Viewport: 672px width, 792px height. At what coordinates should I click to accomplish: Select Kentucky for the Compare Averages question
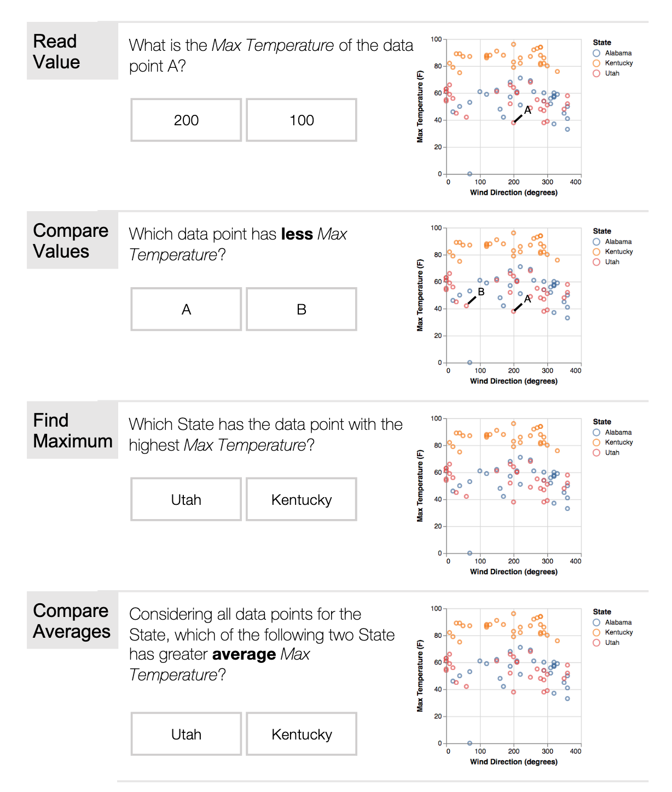coord(302,735)
